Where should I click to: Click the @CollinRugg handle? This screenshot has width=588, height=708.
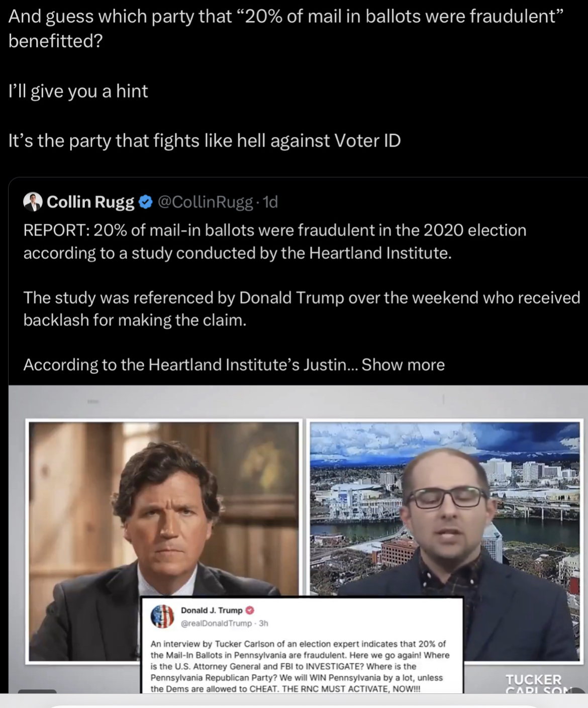click(205, 202)
